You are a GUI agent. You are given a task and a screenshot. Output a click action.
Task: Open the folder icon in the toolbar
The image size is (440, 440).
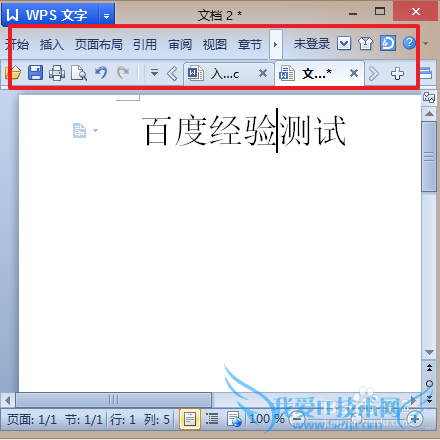[x=13, y=73]
